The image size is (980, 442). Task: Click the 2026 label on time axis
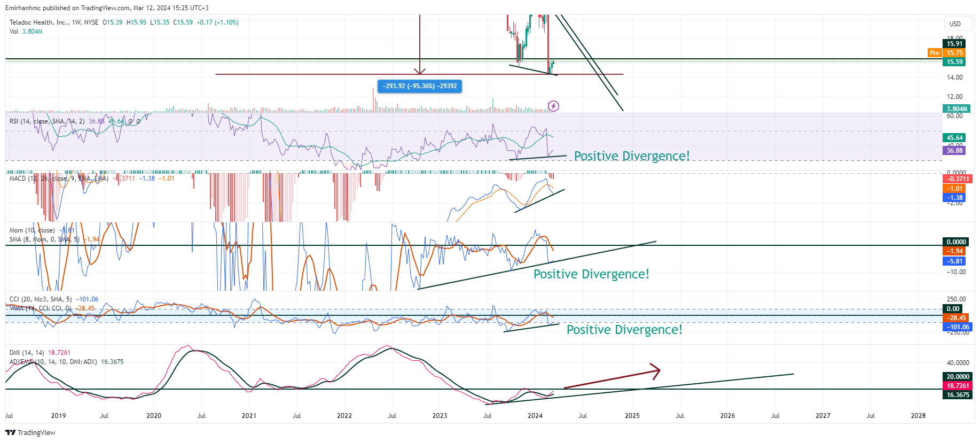[x=727, y=416]
